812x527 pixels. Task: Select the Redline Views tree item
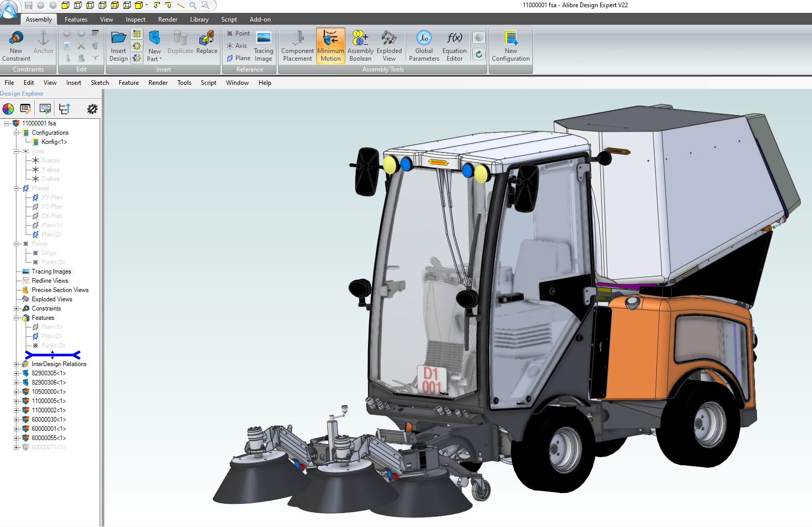pyautogui.click(x=50, y=281)
